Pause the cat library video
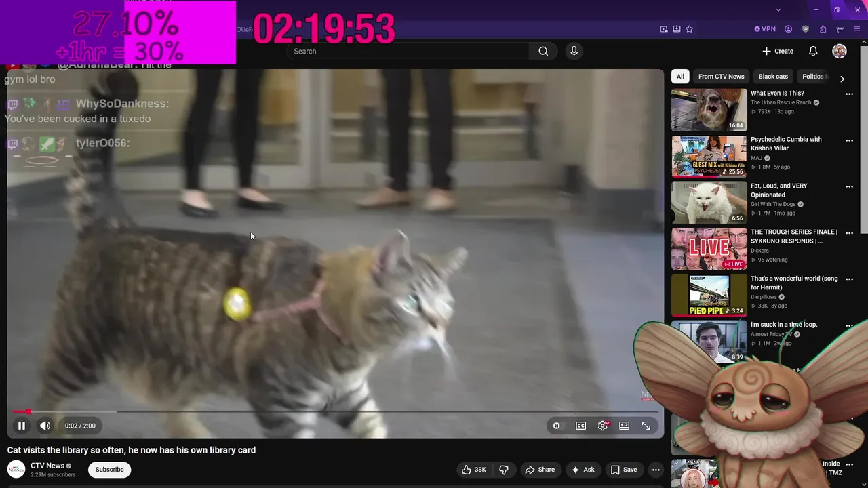 point(21,426)
